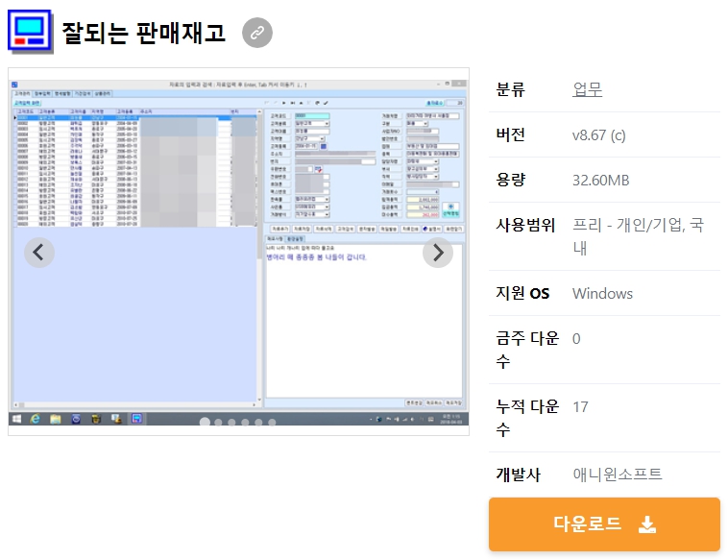The width and height of the screenshot is (728, 560).
Task: Click the 분류 label
Action: (x=510, y=89)
